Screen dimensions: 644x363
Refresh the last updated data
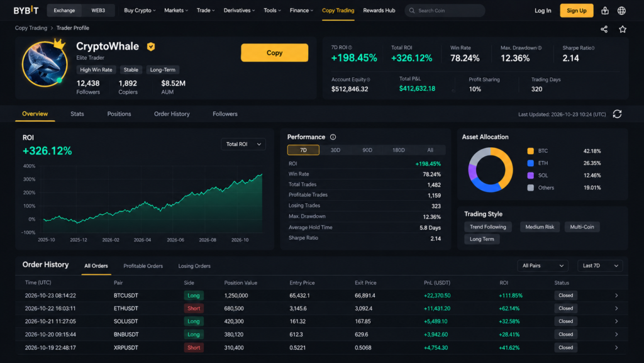(x=617, y=114)
